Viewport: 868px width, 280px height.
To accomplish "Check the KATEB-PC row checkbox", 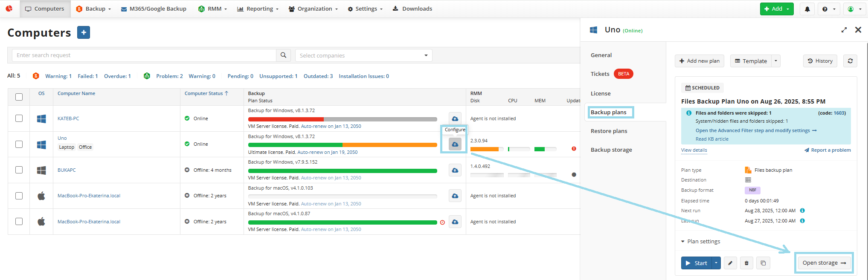I will [19, 118].
